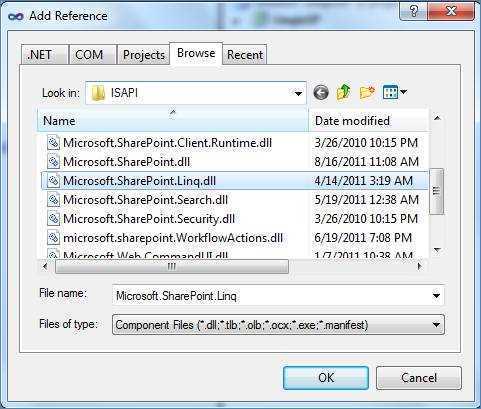Open the Projects tab

[x=143, y=55]
